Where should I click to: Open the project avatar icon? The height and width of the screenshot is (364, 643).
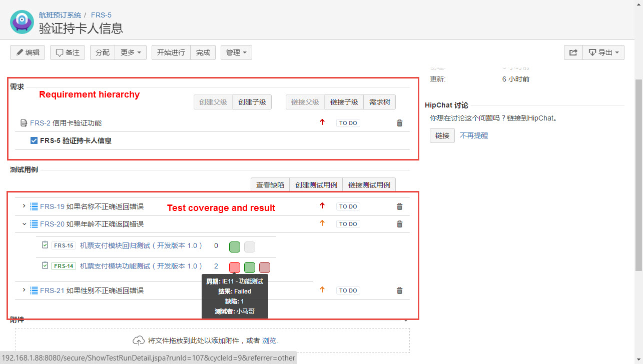[22, 22]
